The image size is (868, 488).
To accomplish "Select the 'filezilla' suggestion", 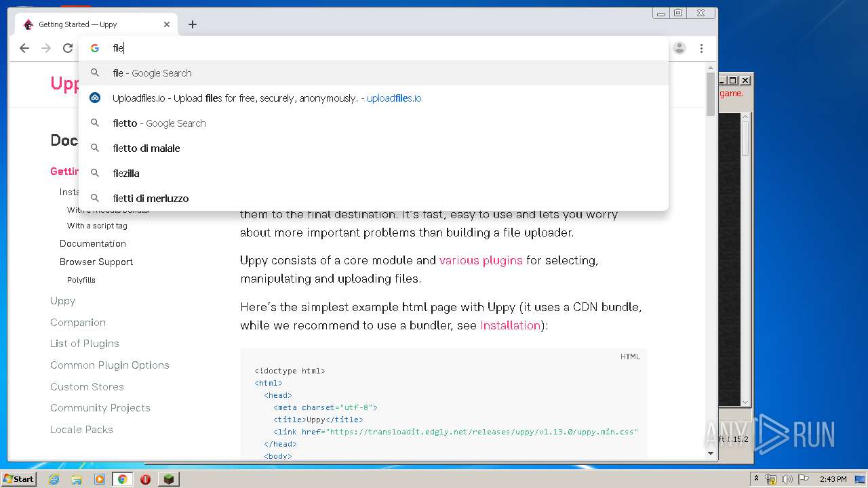I will [x=374, y=174].
